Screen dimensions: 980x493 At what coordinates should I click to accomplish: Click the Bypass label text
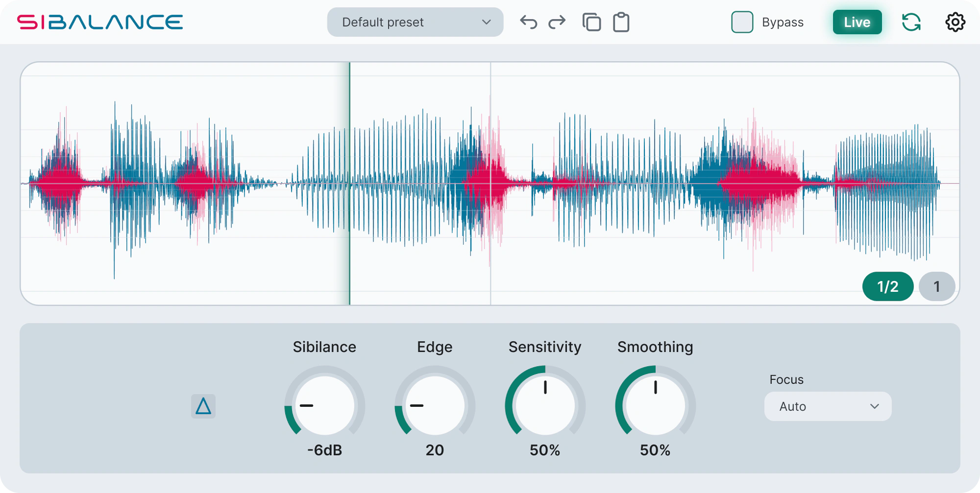pyautogui.click(x=783, y=22)
